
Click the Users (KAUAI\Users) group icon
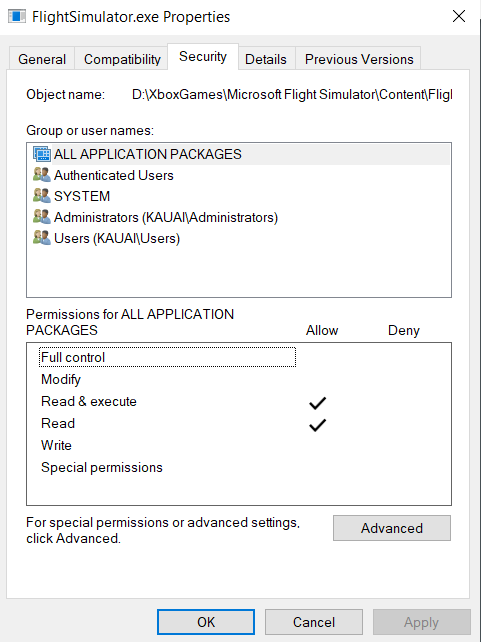42,238
